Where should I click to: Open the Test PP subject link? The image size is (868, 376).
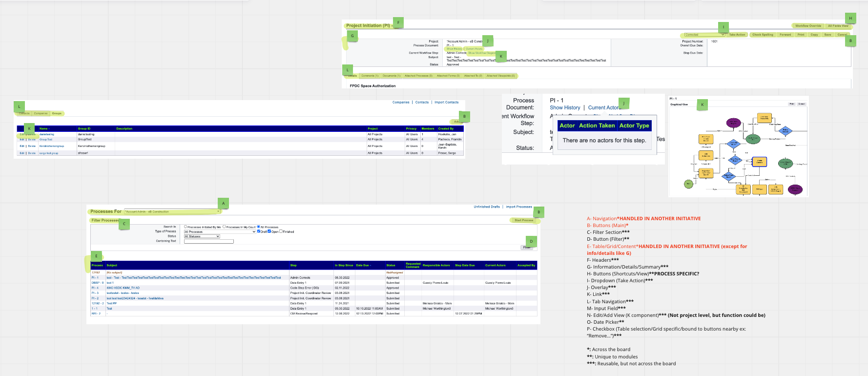[112, 303]
